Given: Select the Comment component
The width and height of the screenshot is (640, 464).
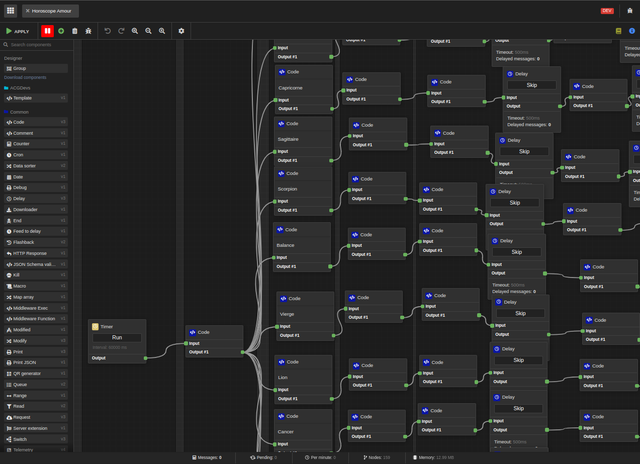Looking at the screenshot, I should pos(36,133).
